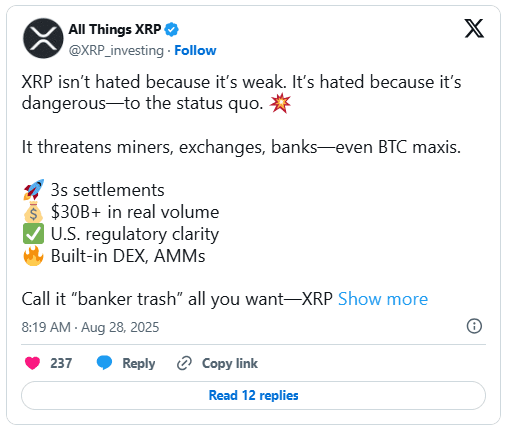The width and height of the screenshot is (506, 431).
Task: Open the tweet info circle icon
Action: pyautogui.click(x=474, y=326)
